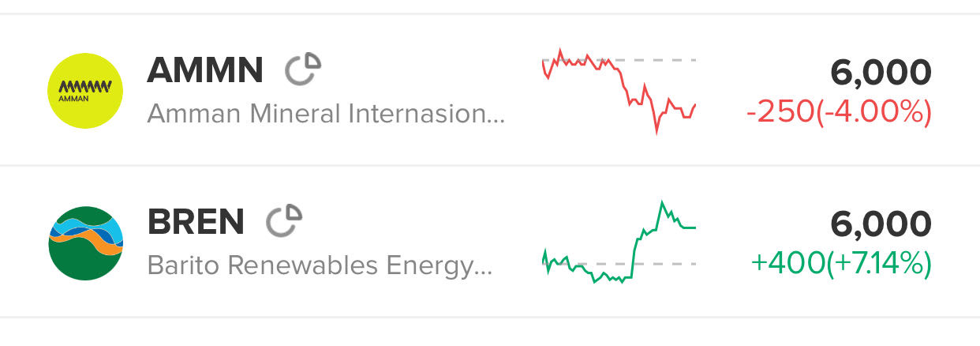The height and width of the screenshot is (346, 980).
Task: Open the red AMMN sparkline chart
Action: pos(619,91)
